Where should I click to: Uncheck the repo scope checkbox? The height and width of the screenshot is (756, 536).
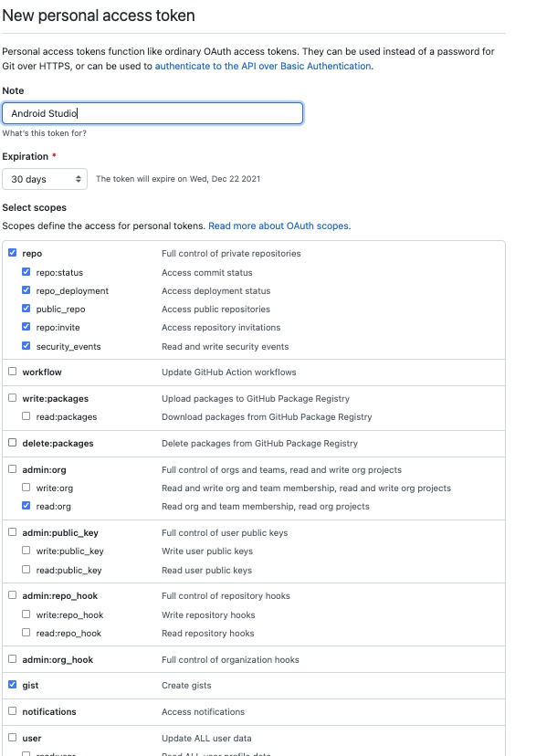[x=13, y=253]
